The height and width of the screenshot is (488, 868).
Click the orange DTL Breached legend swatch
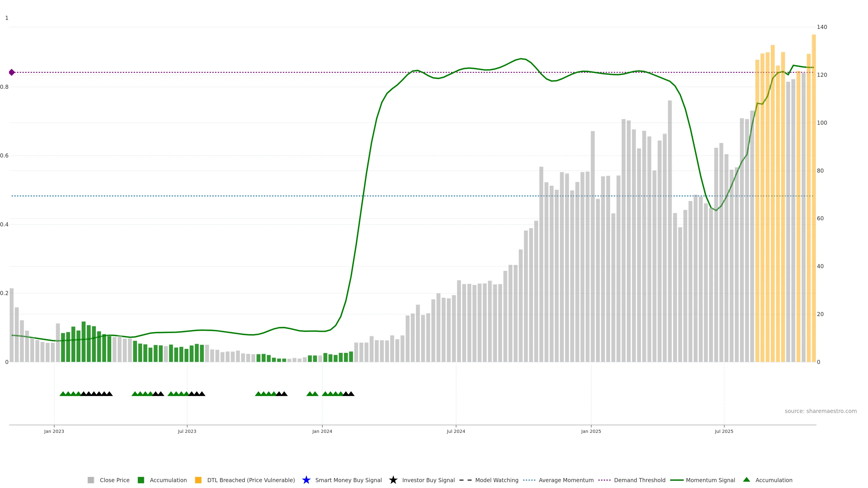click(x=198, y=480)
